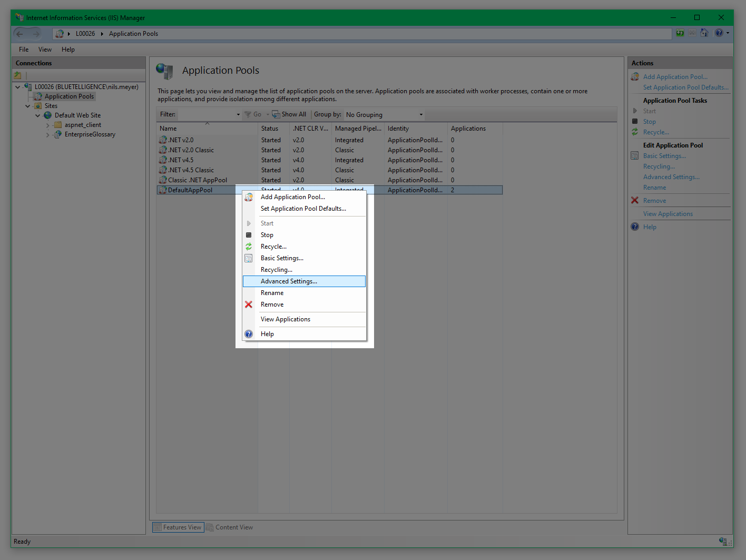Image resolution: width=746 pixels, height=560 pixels.
Task: Click the back navigation arrow
Action: point(20,34)
